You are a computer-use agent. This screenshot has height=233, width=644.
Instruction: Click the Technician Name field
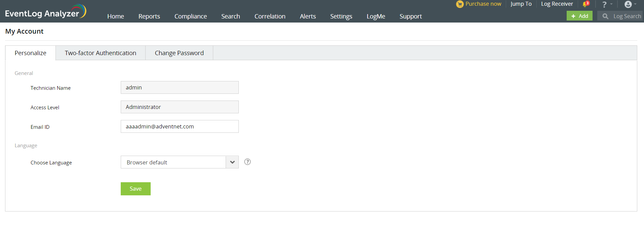coord(180,87)
